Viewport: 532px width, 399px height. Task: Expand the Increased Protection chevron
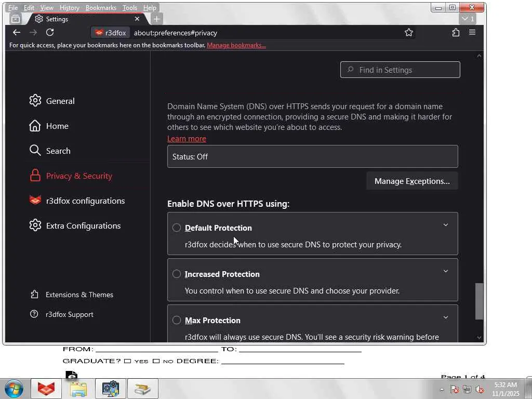click(445, 271)
